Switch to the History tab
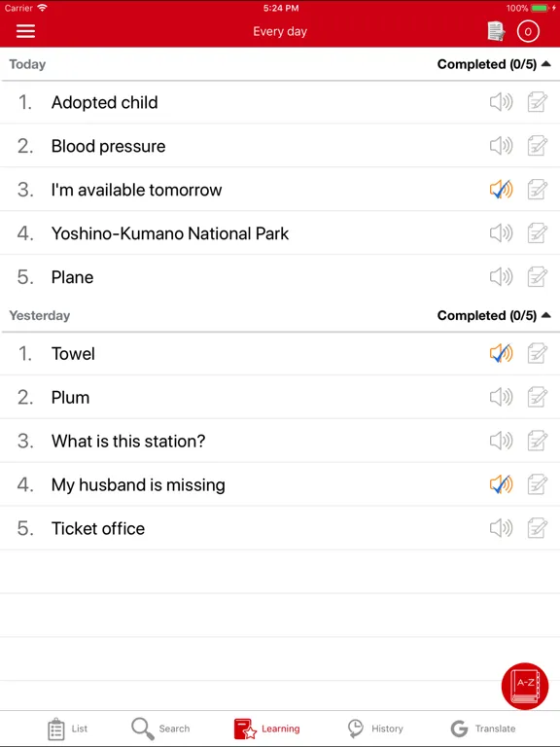Screen dimensions: 560x747 (375, 729)
